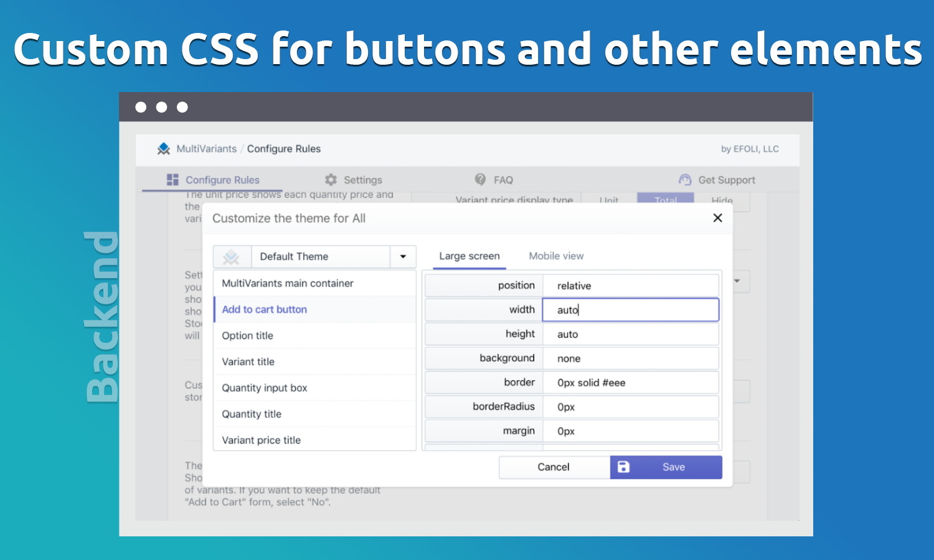Select the Default Theme combo box
934x560 pixels.
click(314, 256)
